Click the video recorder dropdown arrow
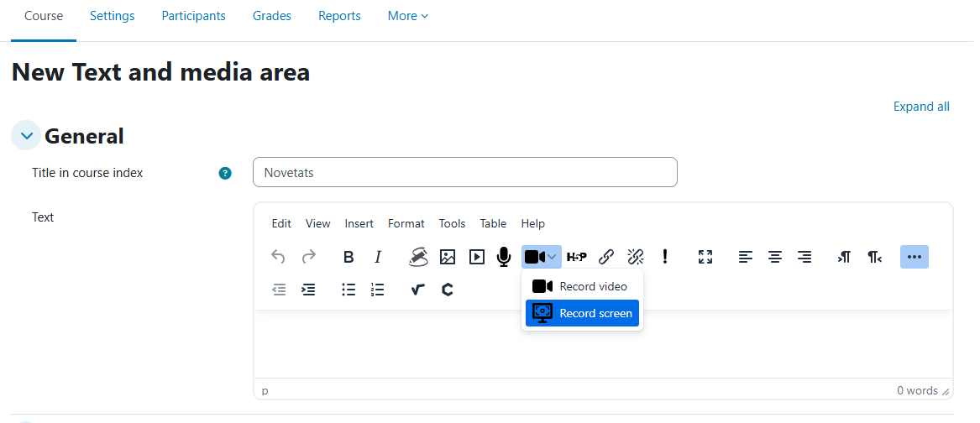980x423 pixels. pyautogui.click(x=552, y=258)
